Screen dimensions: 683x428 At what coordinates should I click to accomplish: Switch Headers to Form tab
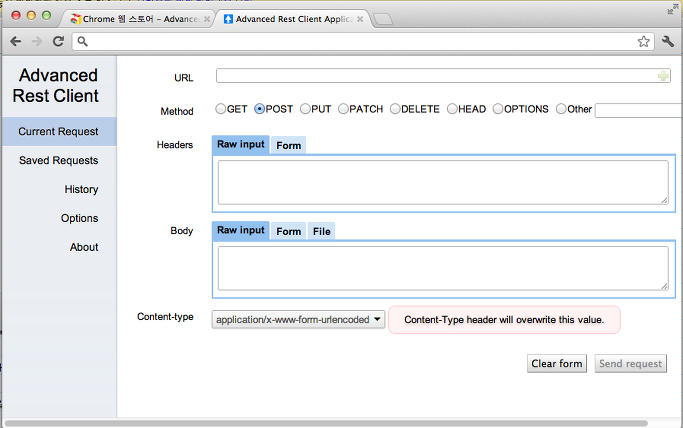pos(288,145)
